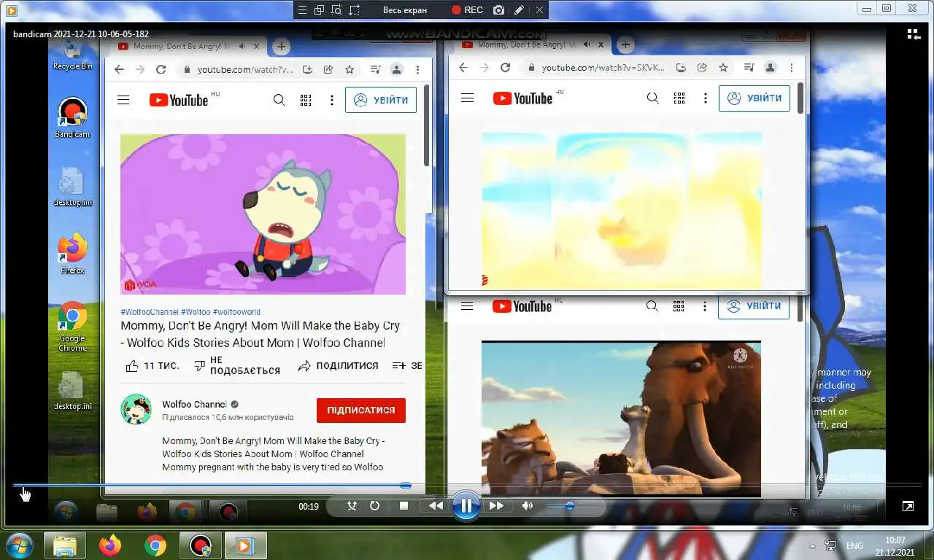934x560 pixels.
Task: Click the red REC record button
Action: pos(467,10)
